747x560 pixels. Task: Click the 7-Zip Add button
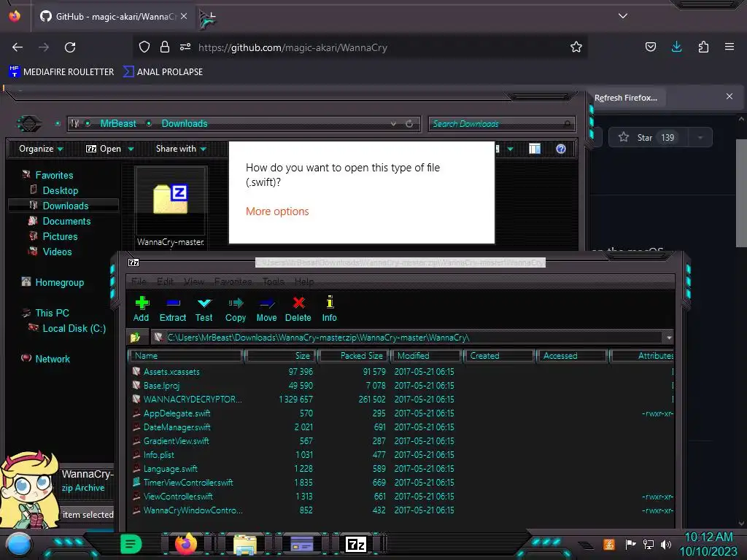point(141,309)
